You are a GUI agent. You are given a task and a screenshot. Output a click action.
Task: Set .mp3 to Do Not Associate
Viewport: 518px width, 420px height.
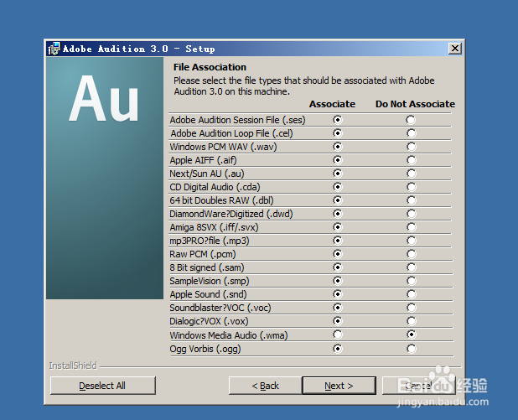coord(411,241)
